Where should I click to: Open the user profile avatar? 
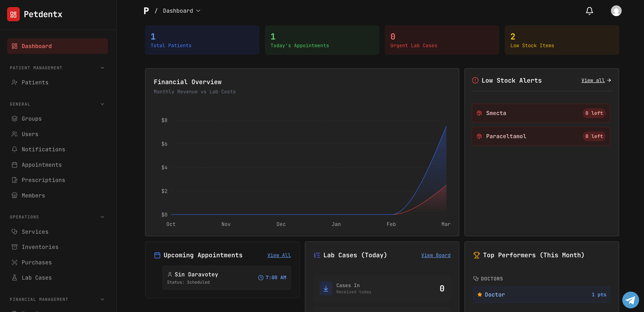[616, 11]
